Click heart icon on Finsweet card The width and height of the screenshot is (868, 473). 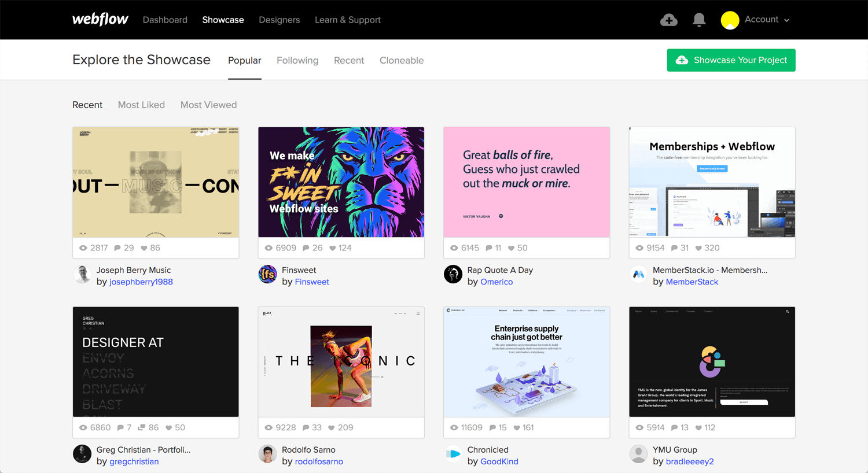click(x=333, y=248)
